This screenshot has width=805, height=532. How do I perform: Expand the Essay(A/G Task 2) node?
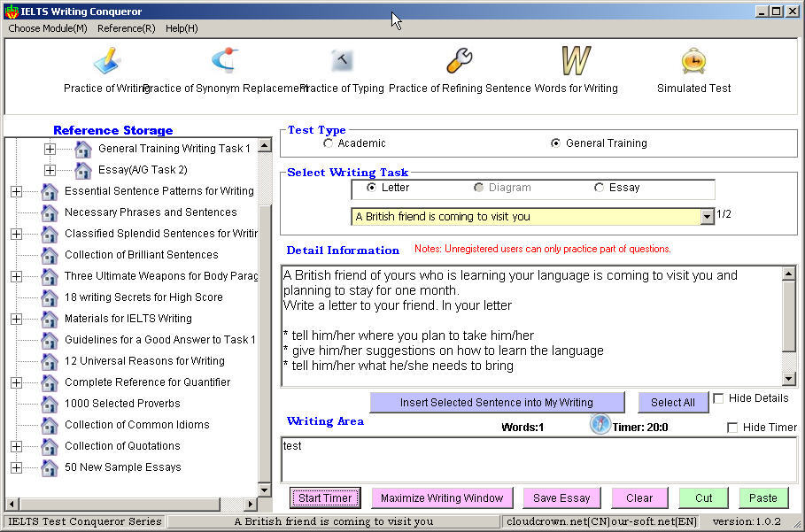(x=50, y=170)
